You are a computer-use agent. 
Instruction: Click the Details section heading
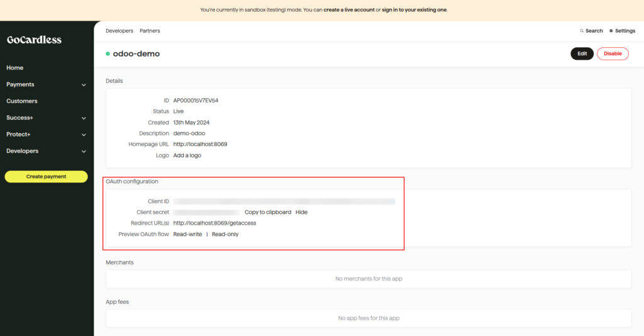(x=114, y=81)
